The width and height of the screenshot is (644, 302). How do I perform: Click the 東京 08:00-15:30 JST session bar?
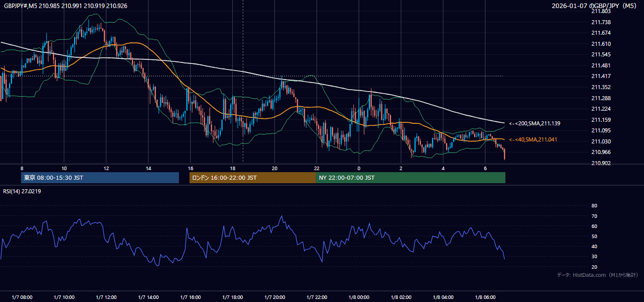tap(100, 178)
